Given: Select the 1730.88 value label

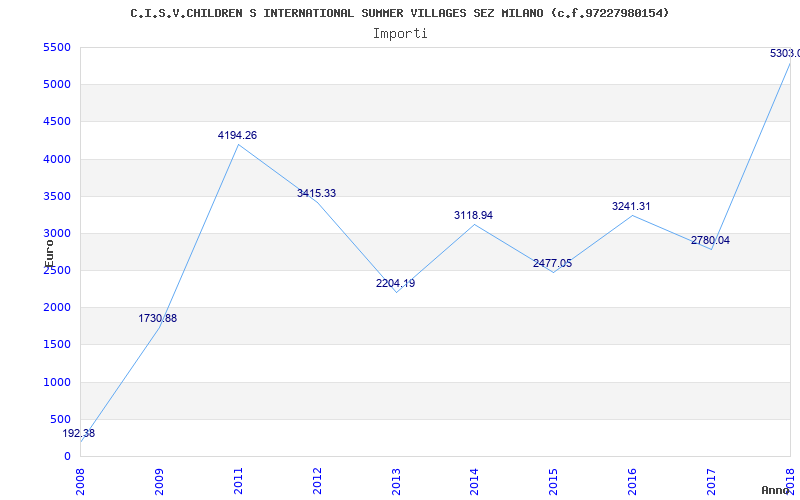Looking at the screenshot, I should click(158, 318).
